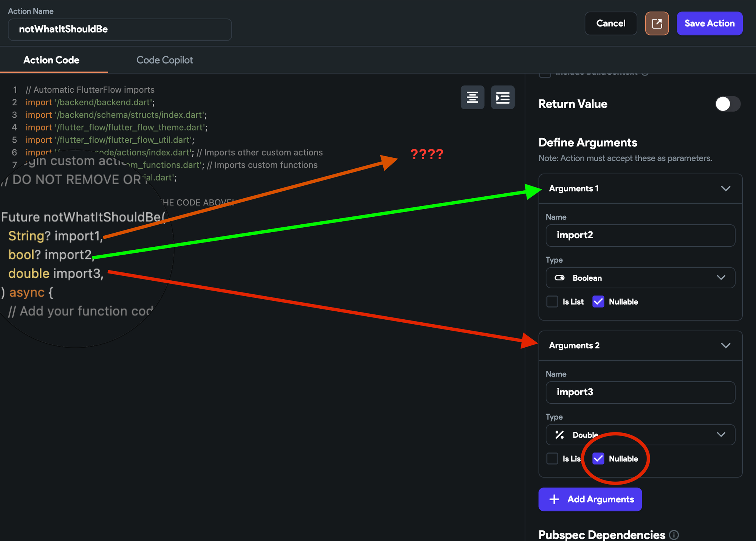Check Is List for the import3 argument
756x541 pixels.
coord(552,459)
